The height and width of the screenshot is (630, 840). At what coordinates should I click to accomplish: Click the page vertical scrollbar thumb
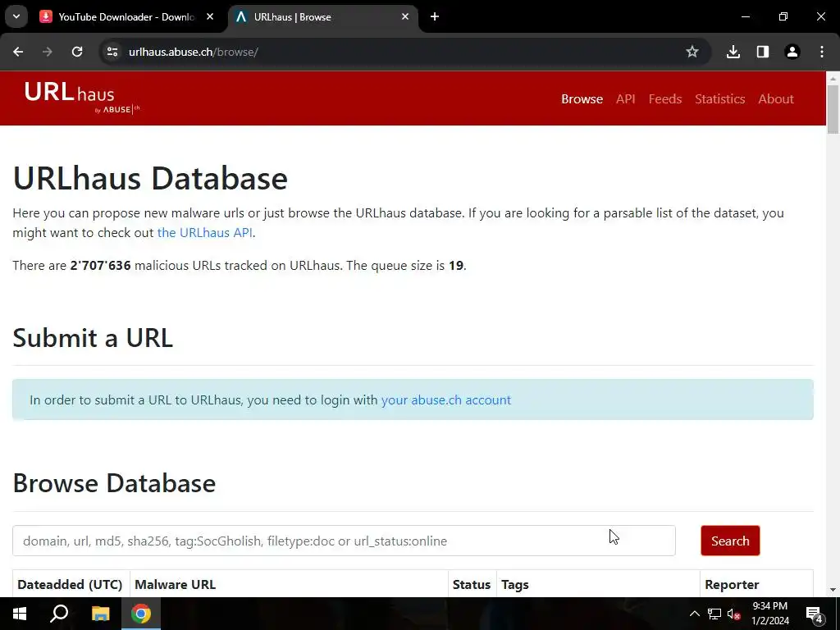click(833, 109)
